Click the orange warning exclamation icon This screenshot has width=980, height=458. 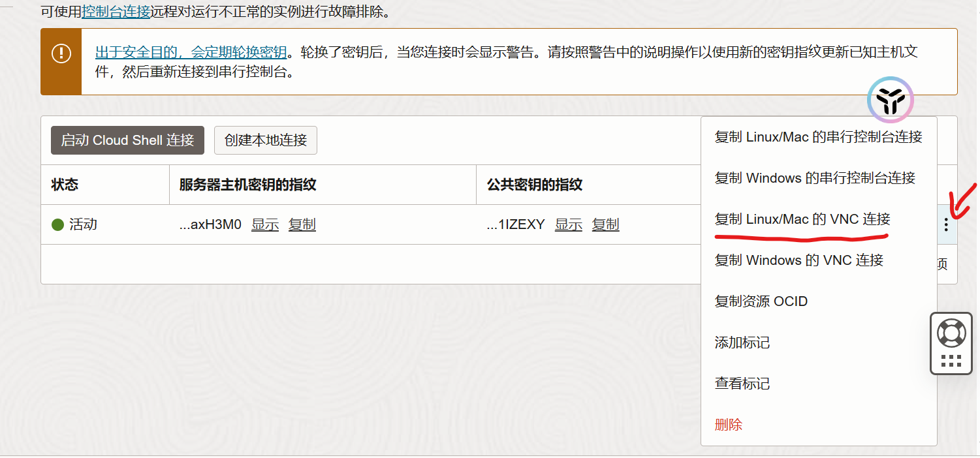(61, 53)
